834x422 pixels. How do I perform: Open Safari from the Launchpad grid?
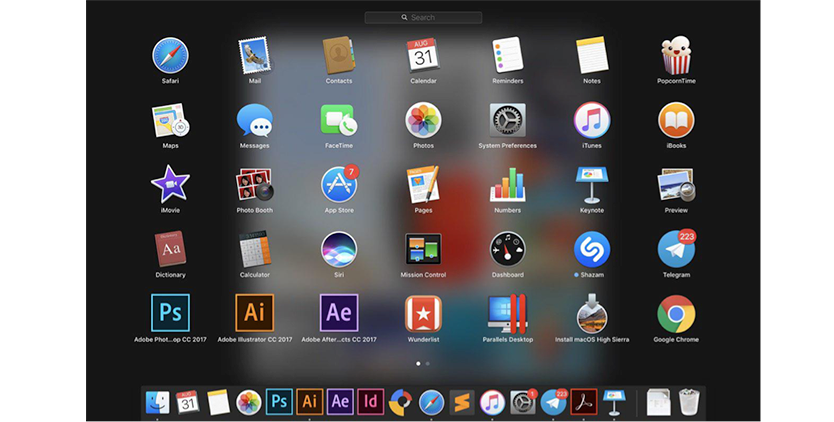pos(170,55)
